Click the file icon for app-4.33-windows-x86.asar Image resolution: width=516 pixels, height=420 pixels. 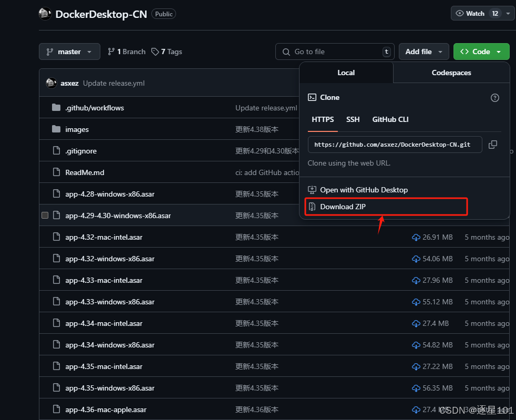click(57, 301)
